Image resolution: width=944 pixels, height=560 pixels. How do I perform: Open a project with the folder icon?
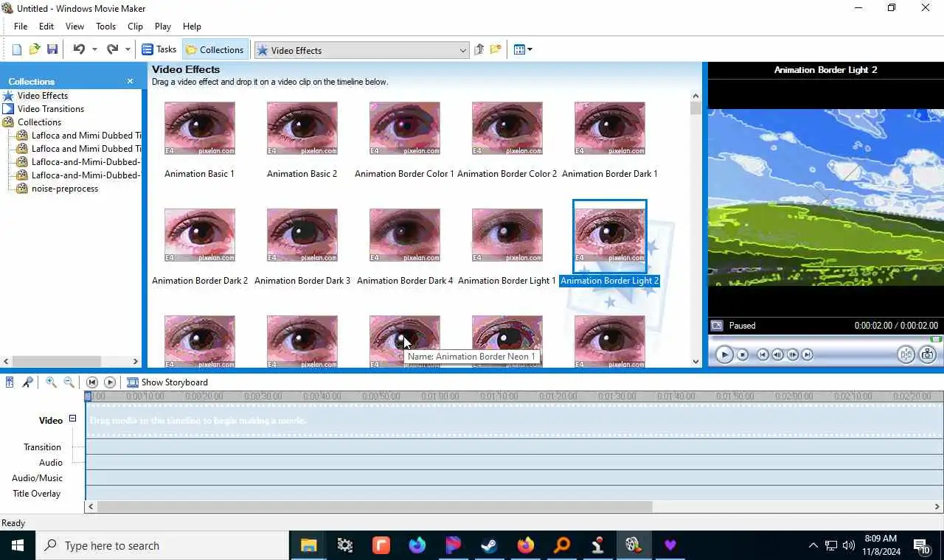pos(34,49)
